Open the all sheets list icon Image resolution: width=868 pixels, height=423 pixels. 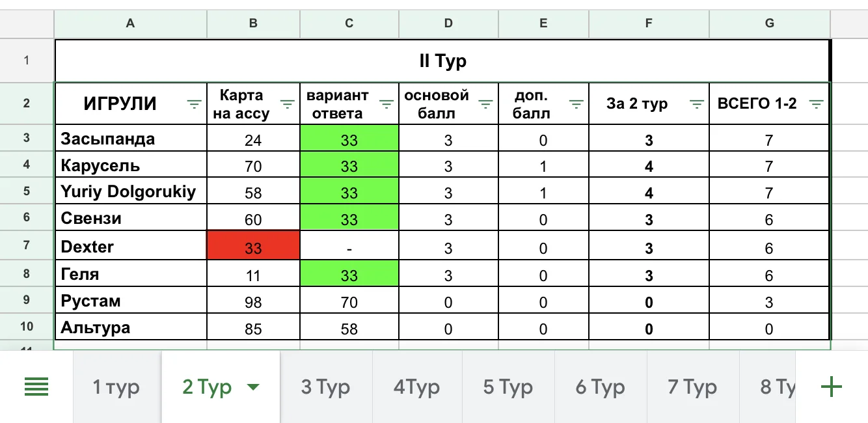pyautogui.click(x=36, y=388)
